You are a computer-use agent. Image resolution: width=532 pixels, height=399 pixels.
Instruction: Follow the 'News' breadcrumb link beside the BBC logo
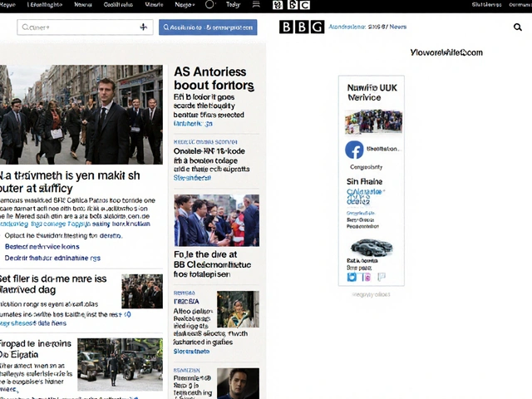point(398,27)
